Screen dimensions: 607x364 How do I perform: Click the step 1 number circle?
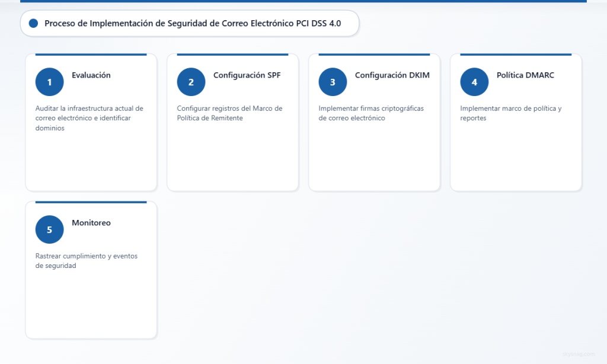coord(50,82)
